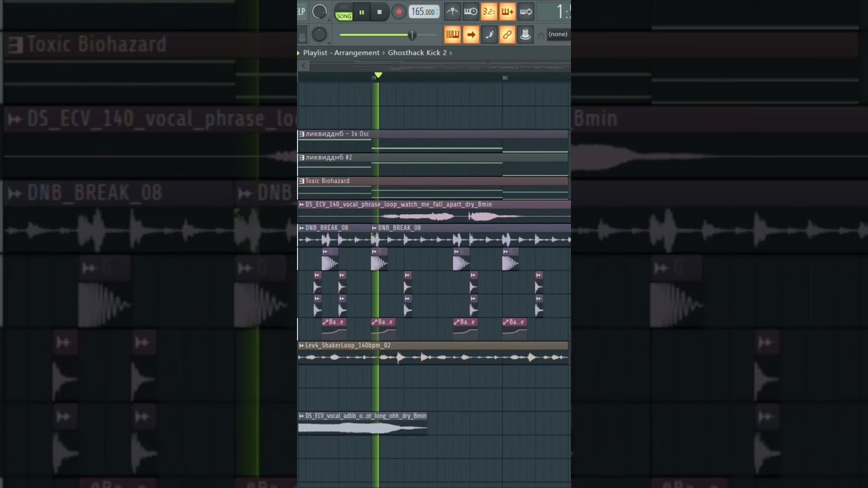Select the Lev4_ShakerLoop_140bpm_02 clip
Viewport: 868px width, 488px height.
433,352
